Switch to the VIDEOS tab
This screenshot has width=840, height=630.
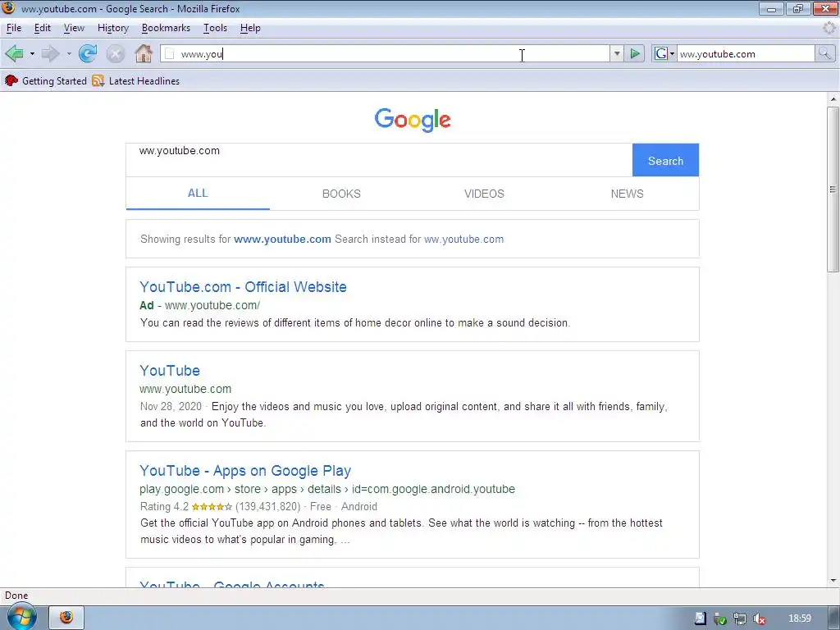[x=484, y=194]
